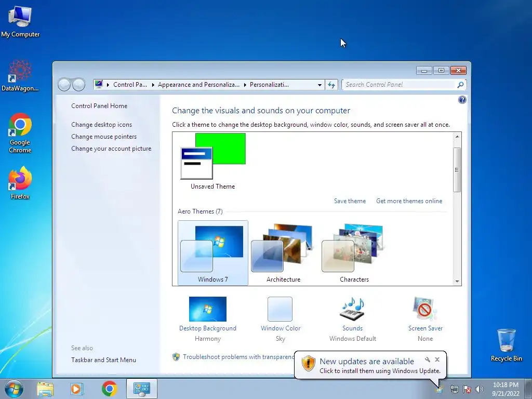Click the Action Center flag tray icon

[467, 389]
